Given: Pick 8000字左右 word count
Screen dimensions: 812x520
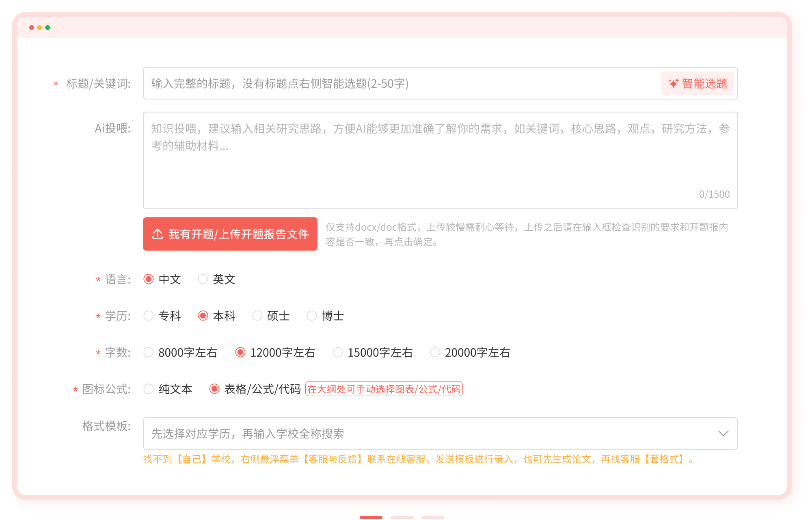Looking at the screenshot, I should 149,352.
